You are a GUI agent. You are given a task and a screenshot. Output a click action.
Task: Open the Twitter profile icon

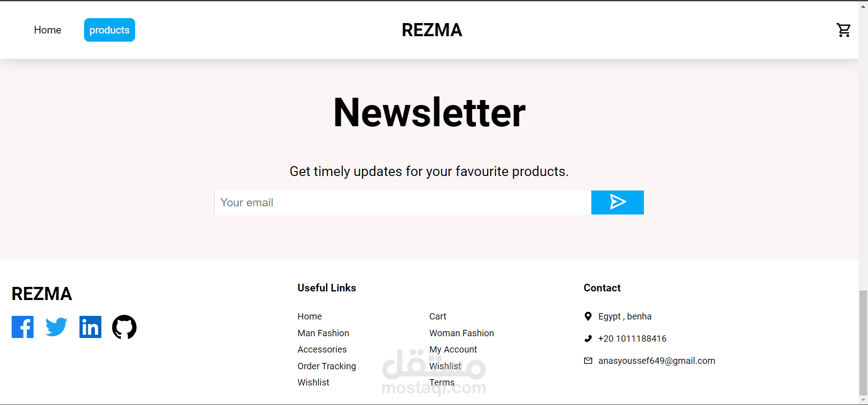click(57, 327)
